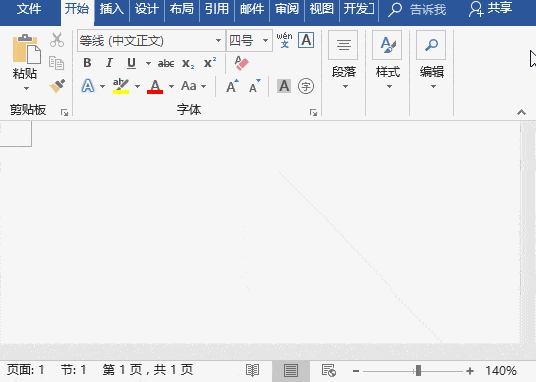Expand the Paste 粘贴 dropdown arrow
Screen dimensions: 536x382
pos(26,89)
